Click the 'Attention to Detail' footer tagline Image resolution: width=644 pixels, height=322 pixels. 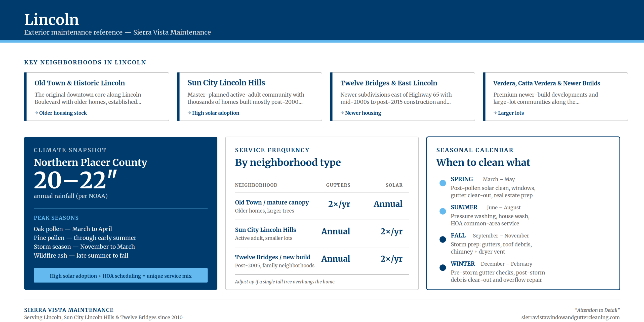pos(597,310)
